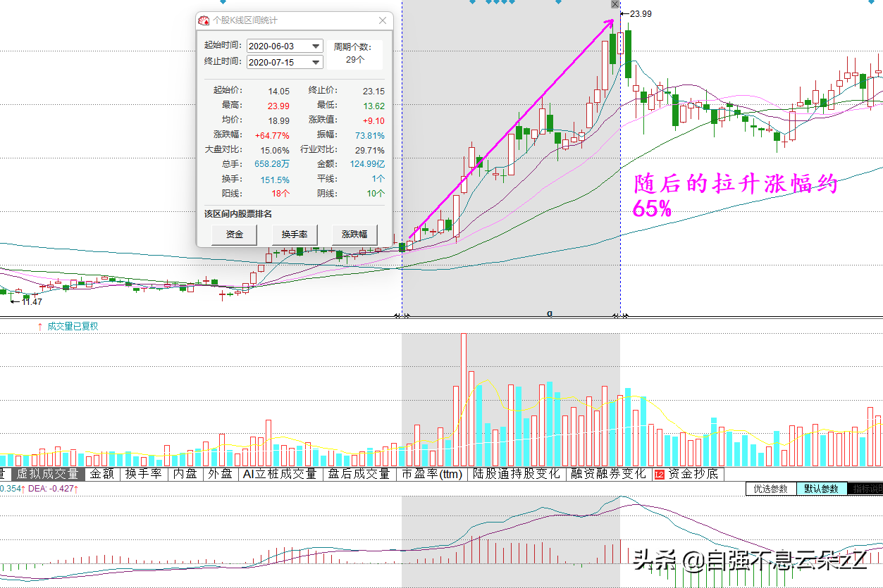The width and height of the screenshot is (883, 588).
Task: Click the 个股K线区间统计 dialog logo icon
Action: pos(204,20)
